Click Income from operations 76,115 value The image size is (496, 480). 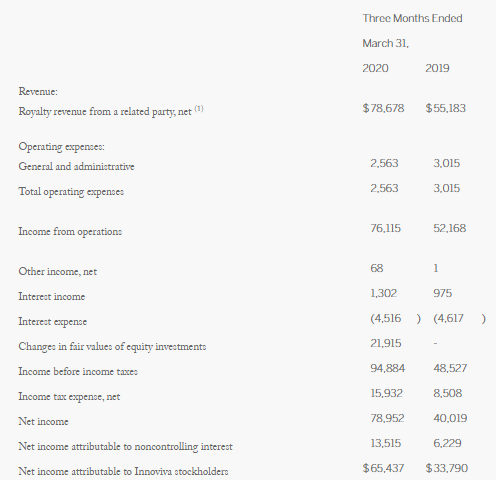point(385,228)
